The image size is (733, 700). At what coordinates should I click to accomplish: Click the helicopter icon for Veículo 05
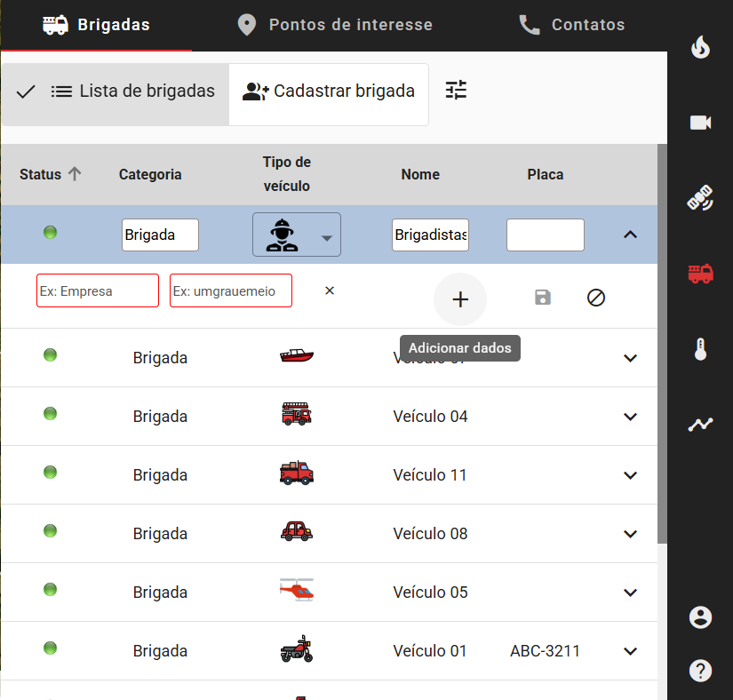pos(297,590)
